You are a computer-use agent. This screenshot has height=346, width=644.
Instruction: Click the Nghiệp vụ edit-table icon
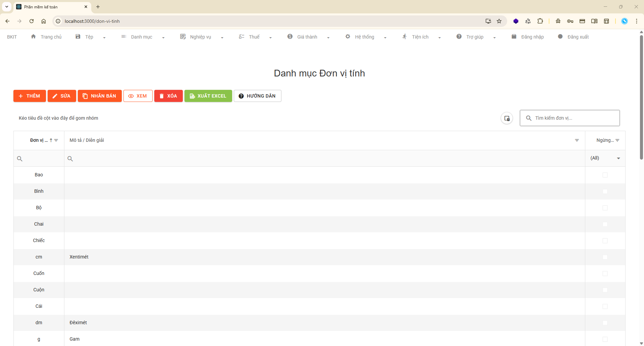[183, 37]
